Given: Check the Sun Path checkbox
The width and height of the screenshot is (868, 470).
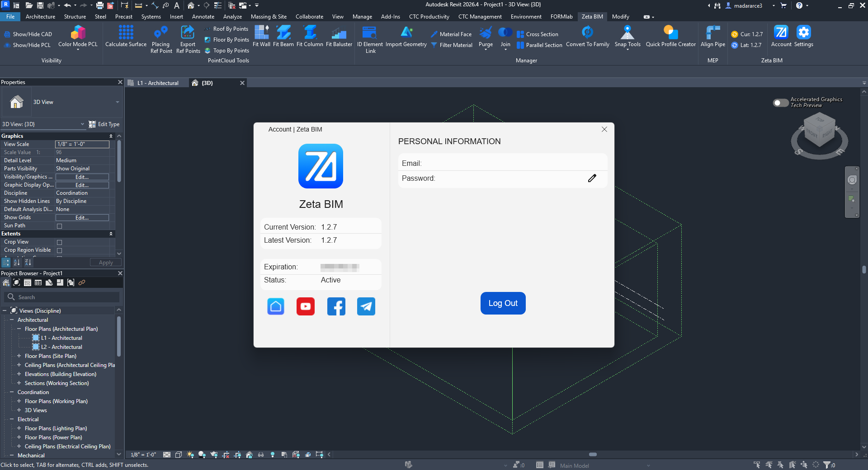Looking at the screenshot, I should [59, 226].
